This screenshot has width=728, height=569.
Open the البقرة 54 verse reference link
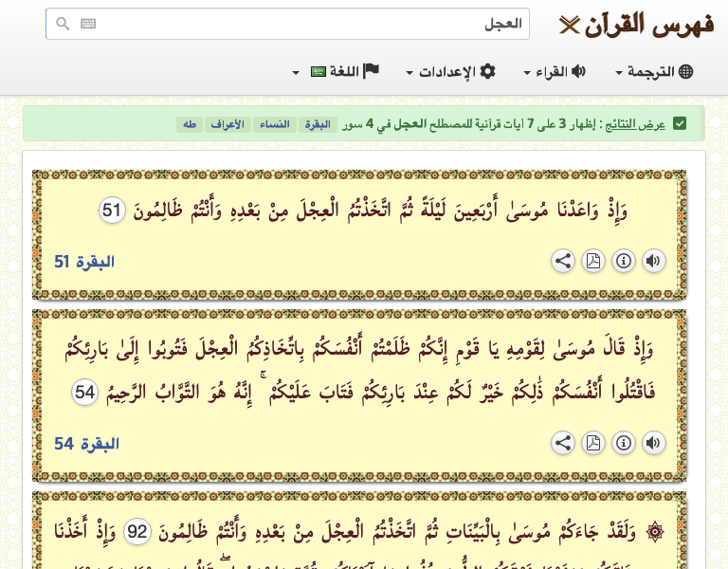pos(84,443)
